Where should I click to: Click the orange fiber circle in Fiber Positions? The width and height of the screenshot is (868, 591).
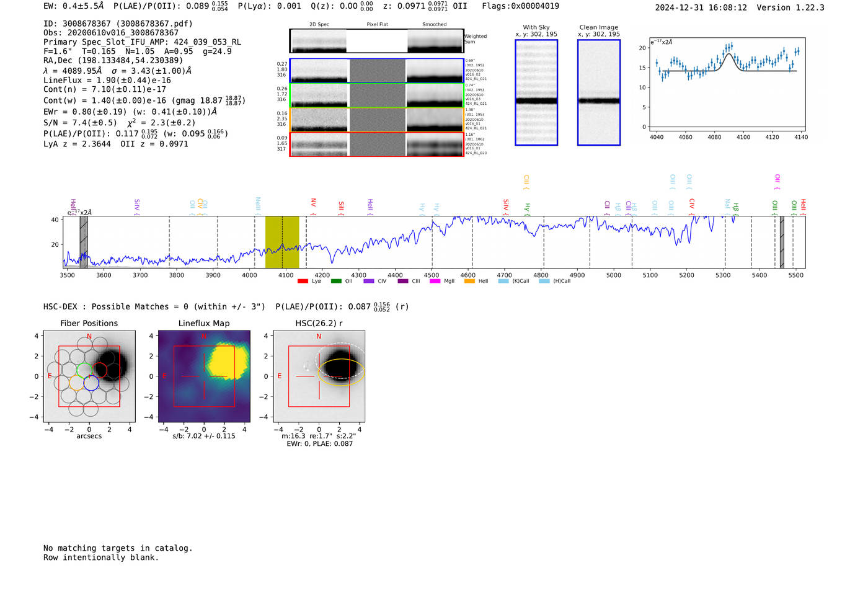click(76, 383)
